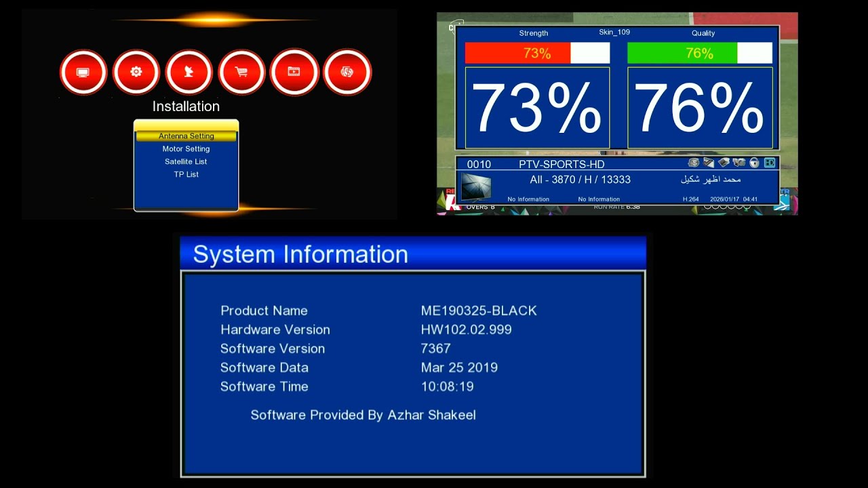
Task: Click the green Quality 76% bar
Action: pos(682,53)
